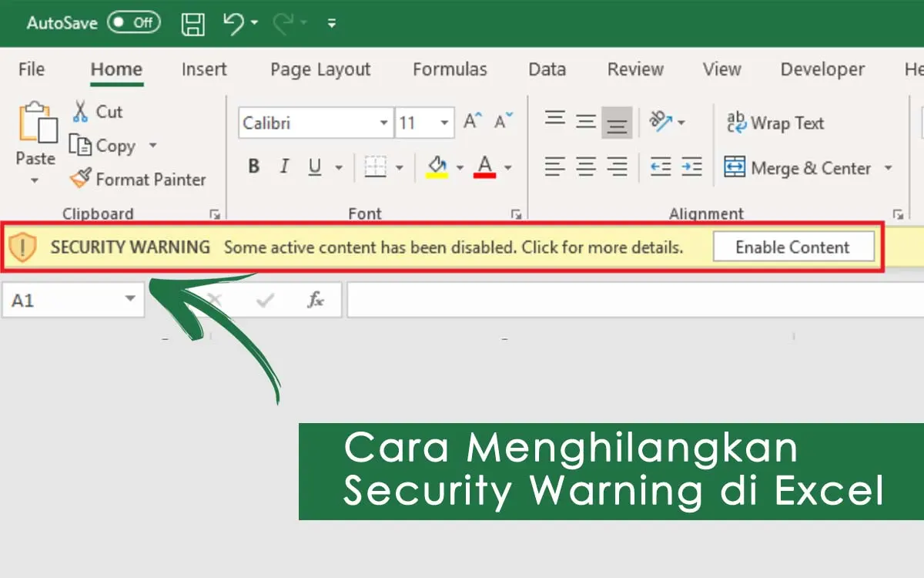Image resolution: width=924 pixels, height=578 pixels.
Task: Click Decrease Font Size icon
Action: pyautogui.click(x=504, y=122)
